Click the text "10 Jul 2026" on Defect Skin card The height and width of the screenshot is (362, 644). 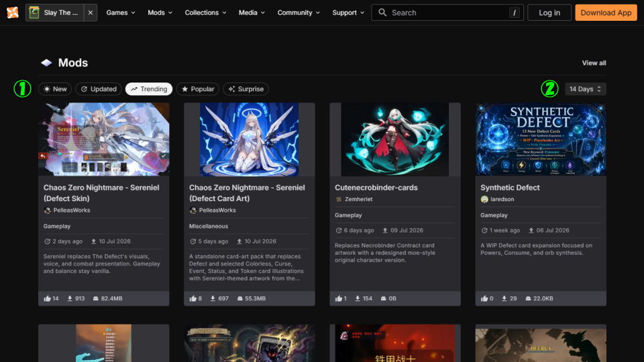click(115, 241)
